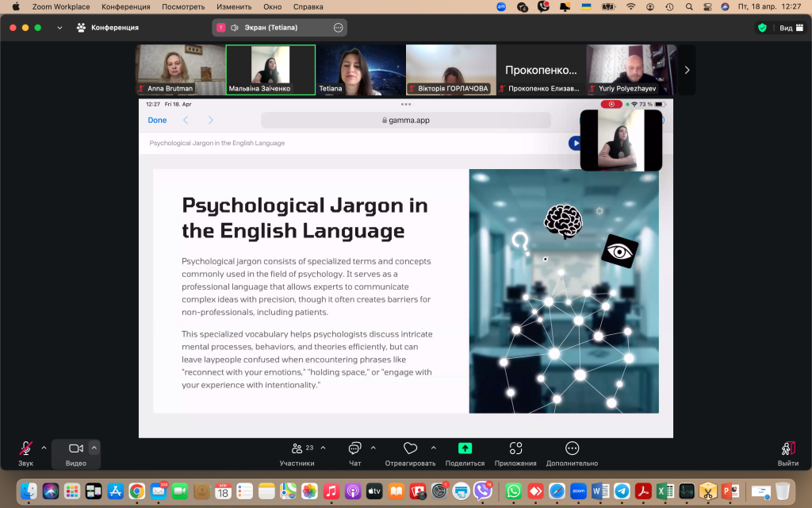Expand the arrow next to Участники
Screen dimensions: 812x508
point(324,448)
